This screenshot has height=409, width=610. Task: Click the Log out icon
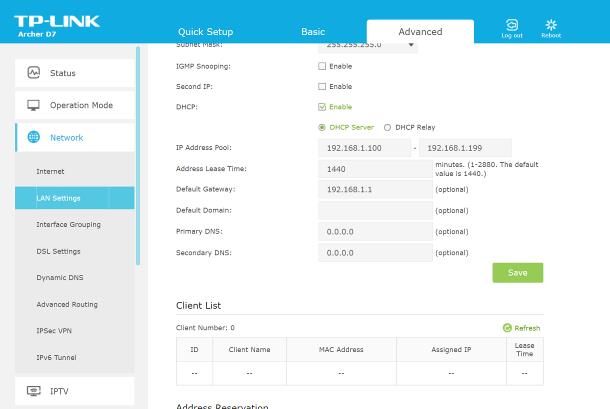512,25
